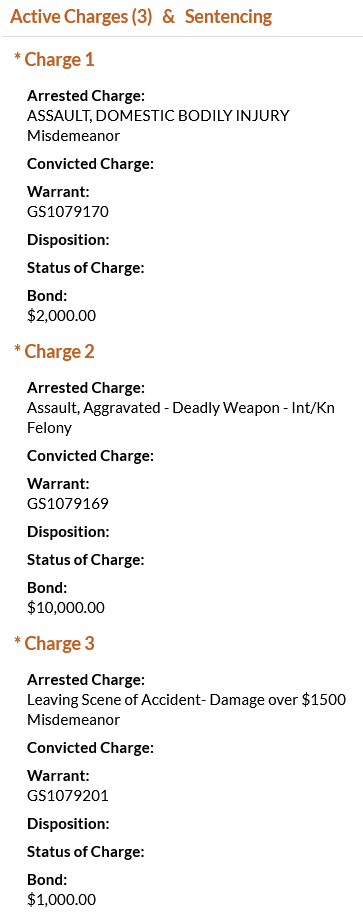The width and height of the screenshot is (363, 924).
Task: Click Status of Charge label in Charge 2
Action: (86, 560)
